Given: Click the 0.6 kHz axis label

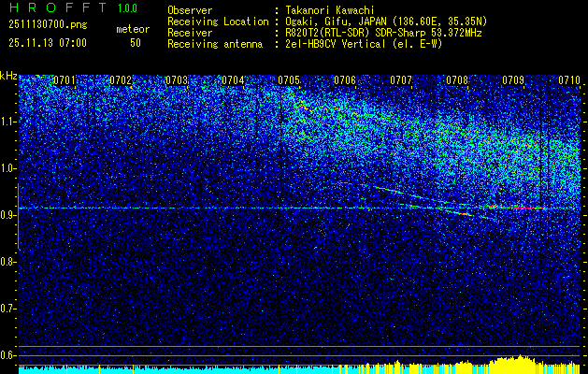Looking at the screenshot, I should [7, 355].
